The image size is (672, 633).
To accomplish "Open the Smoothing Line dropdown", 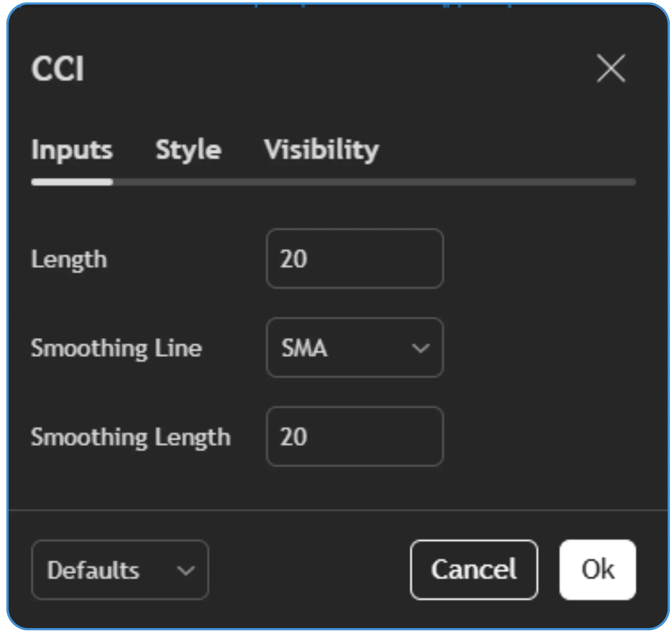I will [x=354, y=348].
